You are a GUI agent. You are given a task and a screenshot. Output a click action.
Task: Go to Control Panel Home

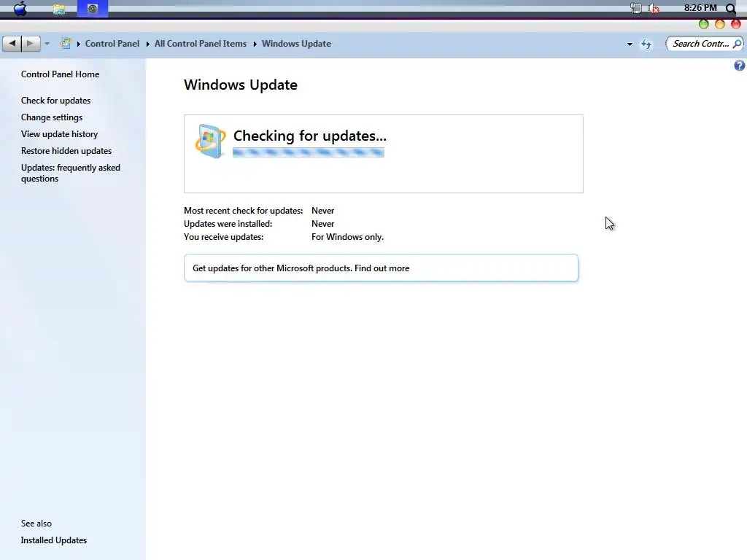click(x=60, y=74)
